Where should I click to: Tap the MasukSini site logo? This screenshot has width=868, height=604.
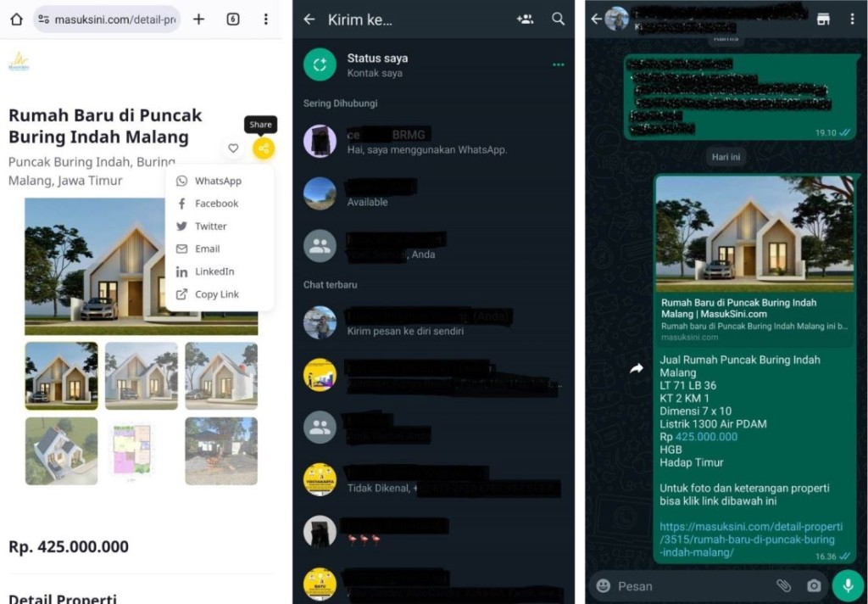[x=19, y=62]
